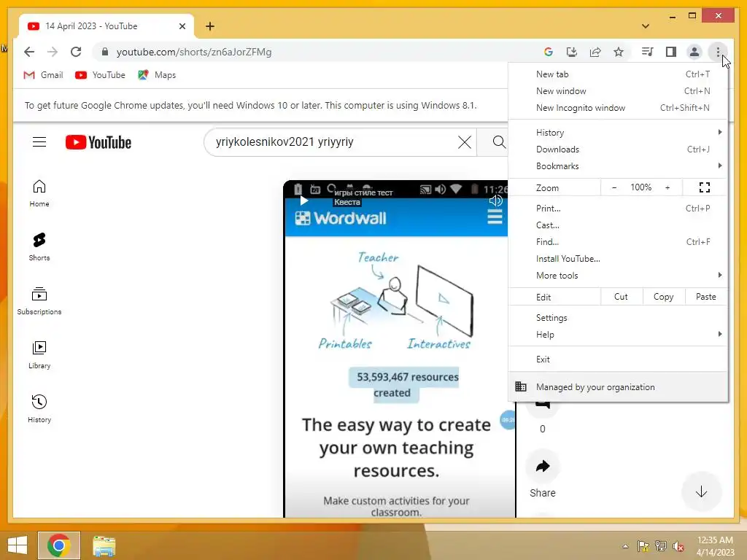Open Maps bookmark
Viewport: 747px width, 560px height.
[x=157, y=75]
